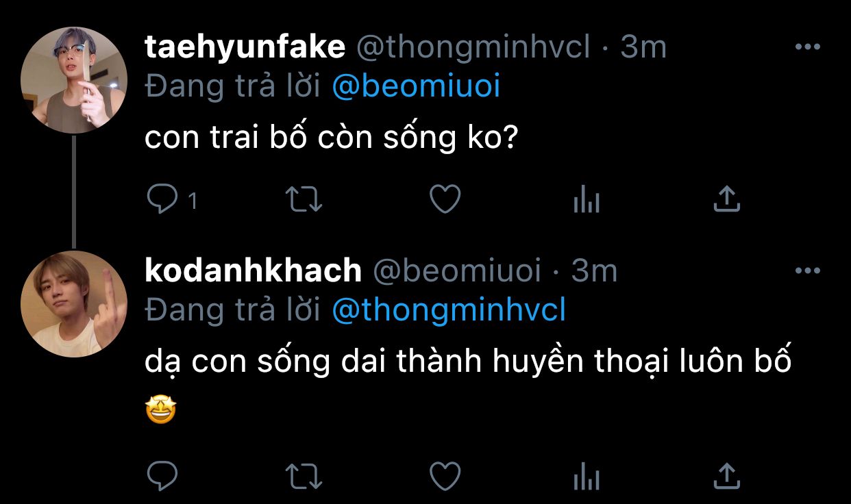Like the taehyunfake tweet
851x504 pixels.
point(445,200)
